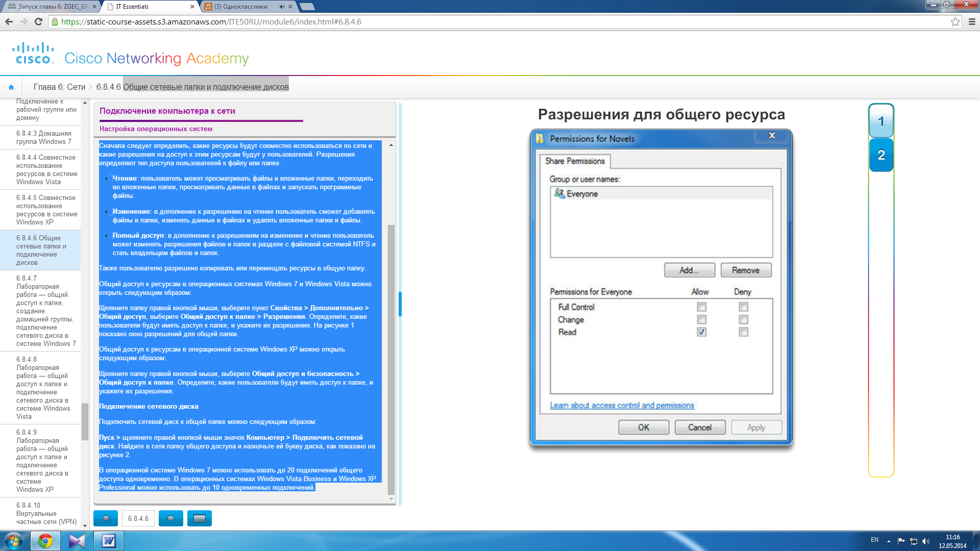Click the volume icon in system tray
Viewport: 980px width, 551px height.
pyautogui.click(x=926, y=541)
